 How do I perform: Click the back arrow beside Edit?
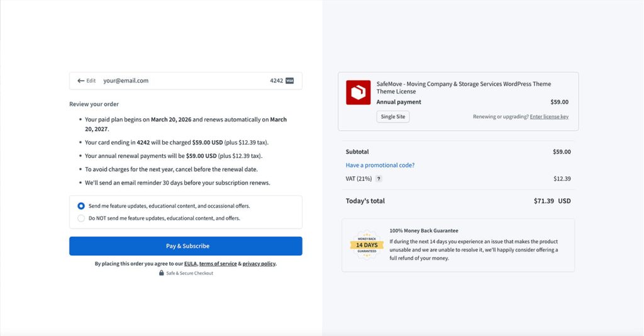coord(81,81)
